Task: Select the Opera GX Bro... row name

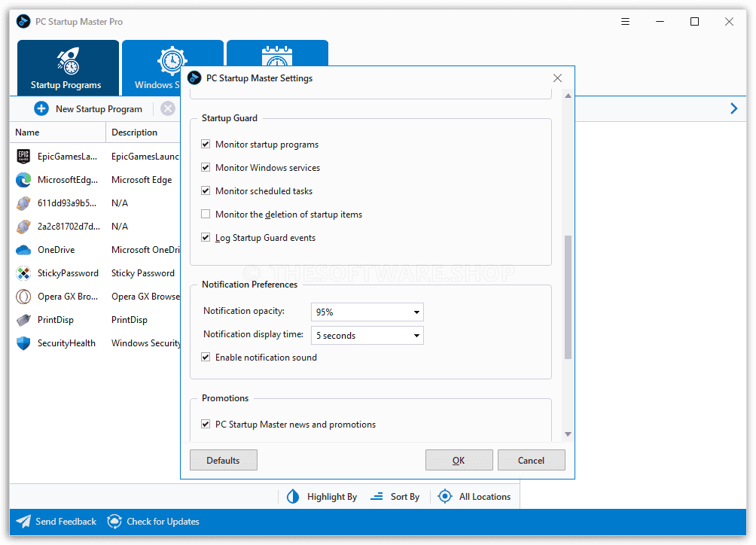Action: pos(68,297)
